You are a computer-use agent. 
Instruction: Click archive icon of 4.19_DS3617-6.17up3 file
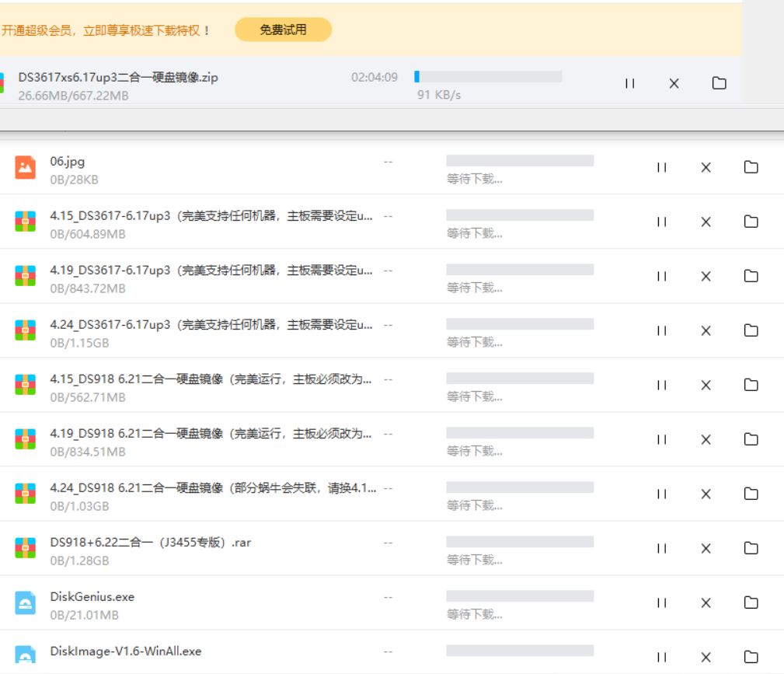coord(25,276)
